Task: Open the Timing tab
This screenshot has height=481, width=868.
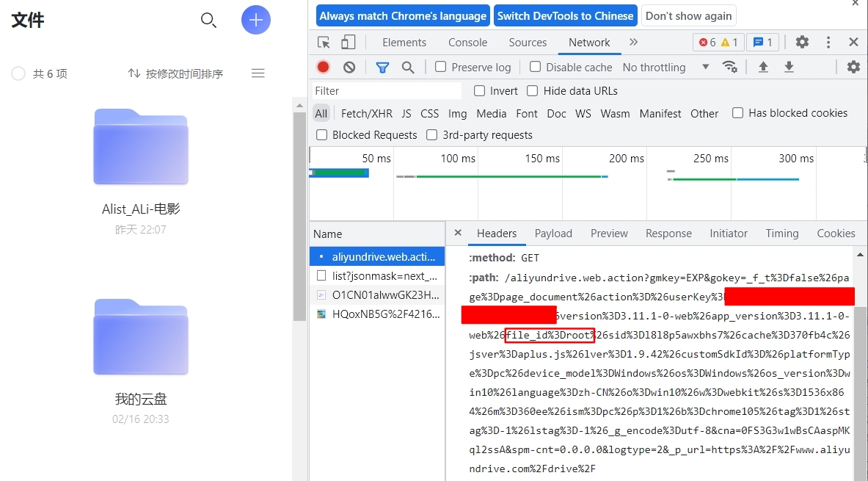Action: [x=781, y=234]
